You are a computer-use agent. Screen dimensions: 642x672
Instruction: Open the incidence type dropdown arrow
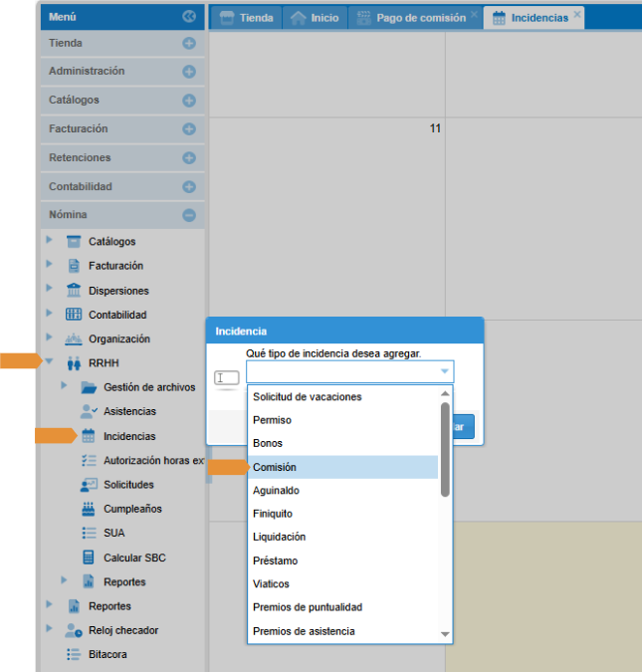coord(445,372)
